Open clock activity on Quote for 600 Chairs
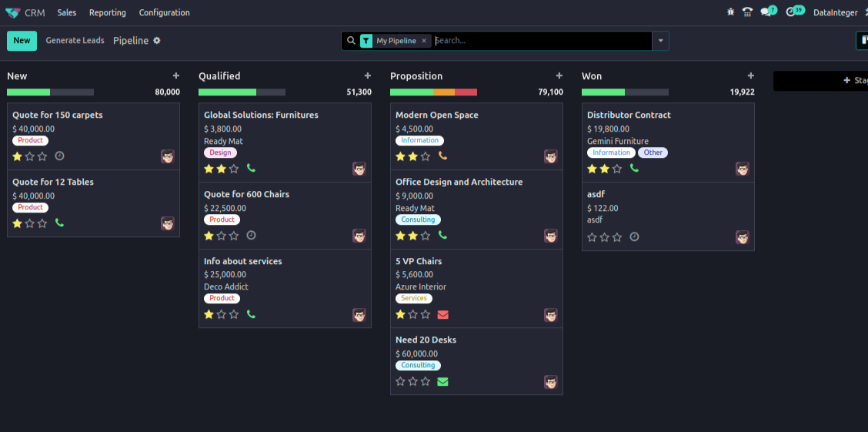The image size is (868, 432). 252,236
